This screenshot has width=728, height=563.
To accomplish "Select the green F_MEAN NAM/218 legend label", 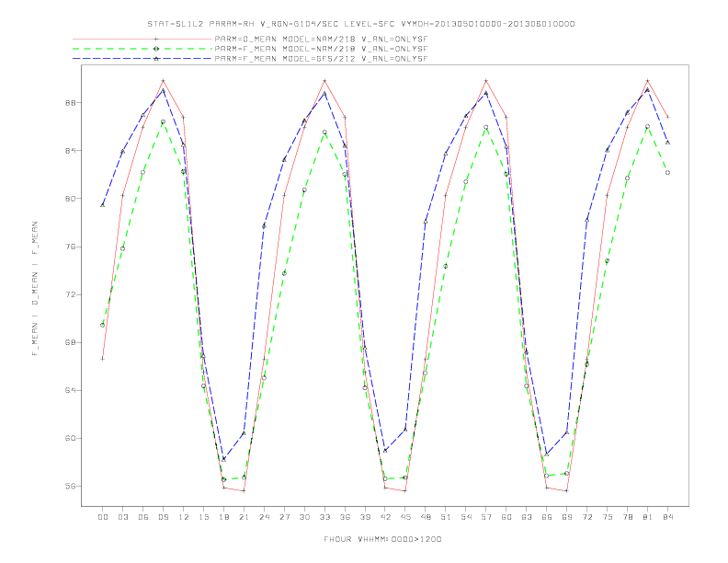I will coord(321,49).
